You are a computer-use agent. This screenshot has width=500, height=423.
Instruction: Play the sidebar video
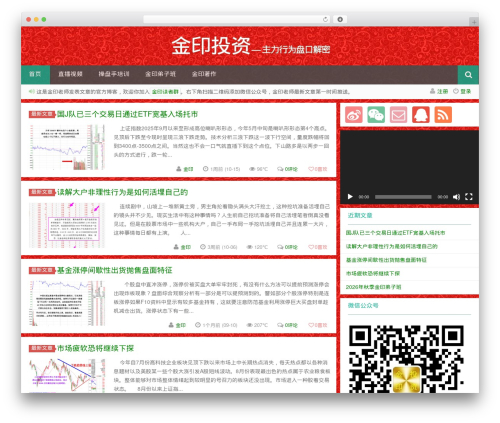pos(350,197)
